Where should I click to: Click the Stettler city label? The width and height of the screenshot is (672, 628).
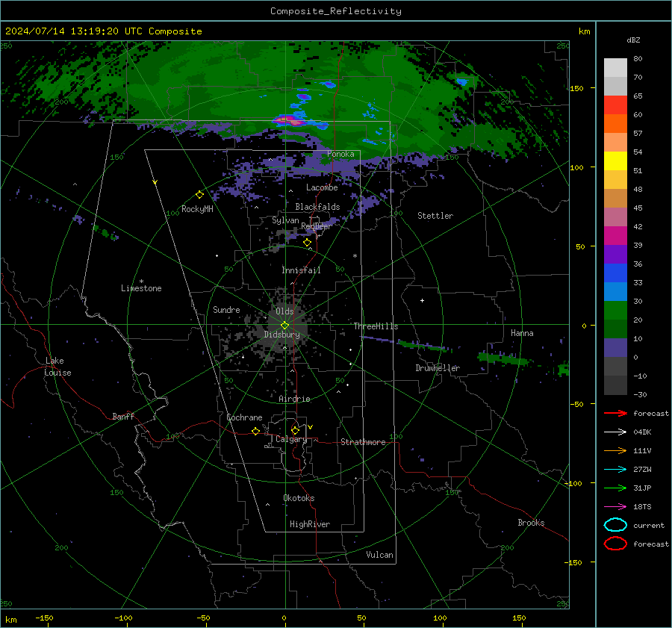[x=435, y=216]
